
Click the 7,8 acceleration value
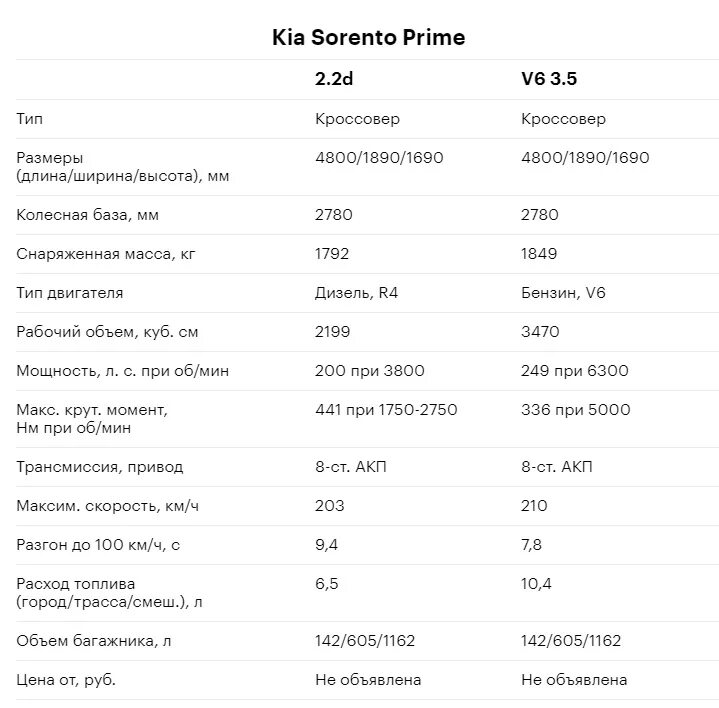point(531,545)
